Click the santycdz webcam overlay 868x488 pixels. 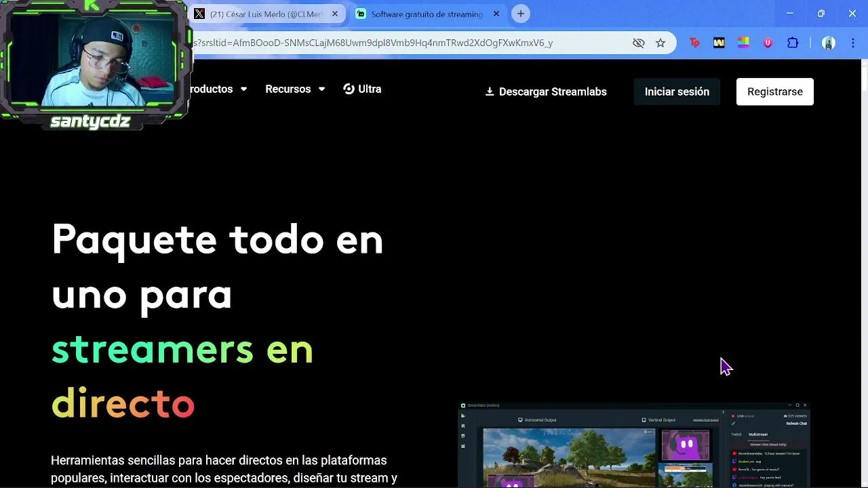tap(95, 64)
